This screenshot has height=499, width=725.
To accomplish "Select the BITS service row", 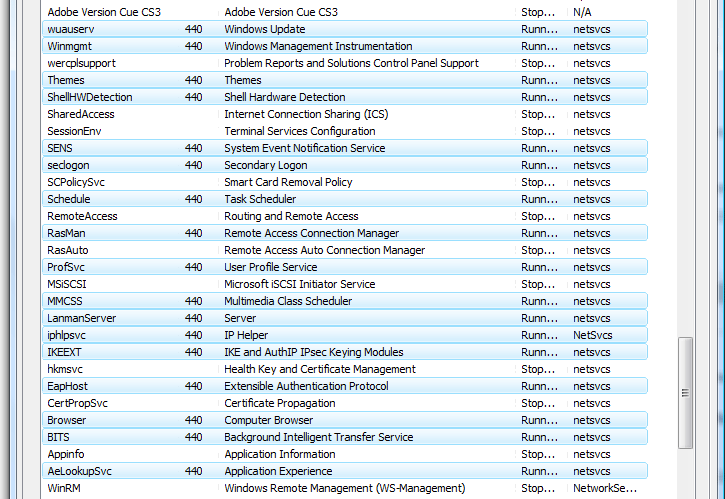I will (344, 437).
